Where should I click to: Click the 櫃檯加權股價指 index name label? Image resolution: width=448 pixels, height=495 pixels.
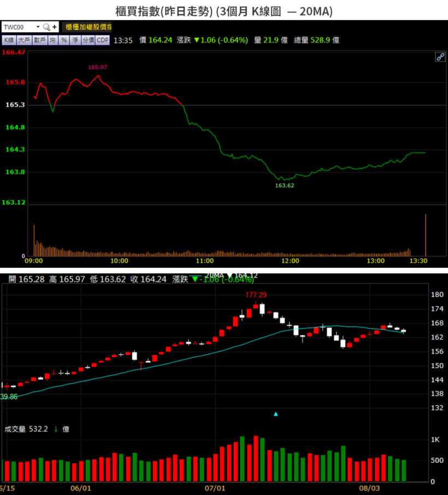pos(88,27)
